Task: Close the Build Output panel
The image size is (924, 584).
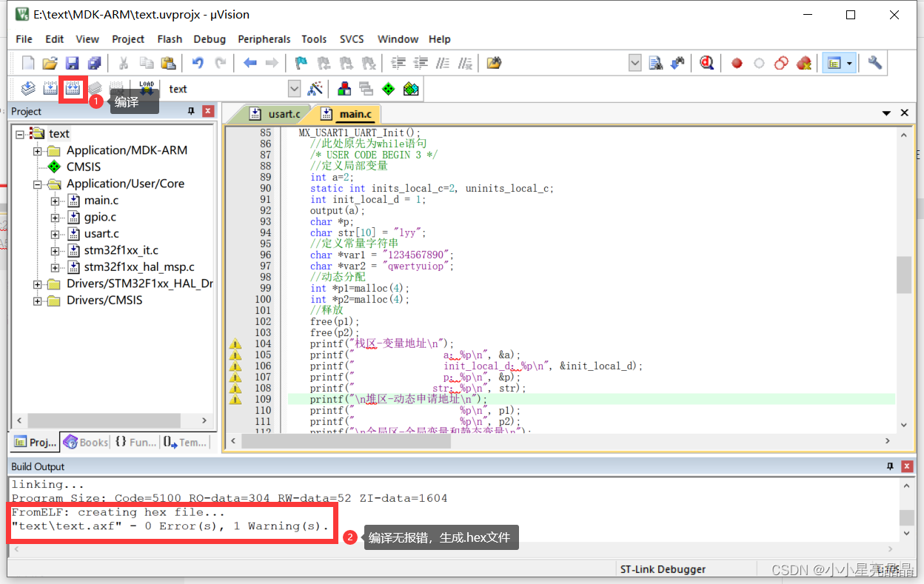Action: 906,466
